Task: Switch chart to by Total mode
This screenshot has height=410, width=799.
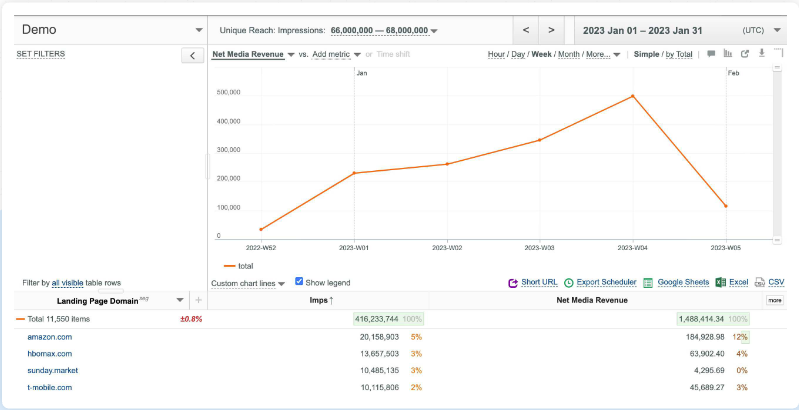Action: 679,54
